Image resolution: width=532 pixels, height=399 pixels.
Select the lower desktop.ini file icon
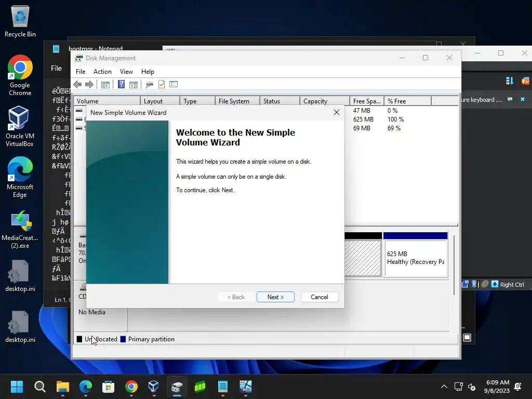(20, 326)
